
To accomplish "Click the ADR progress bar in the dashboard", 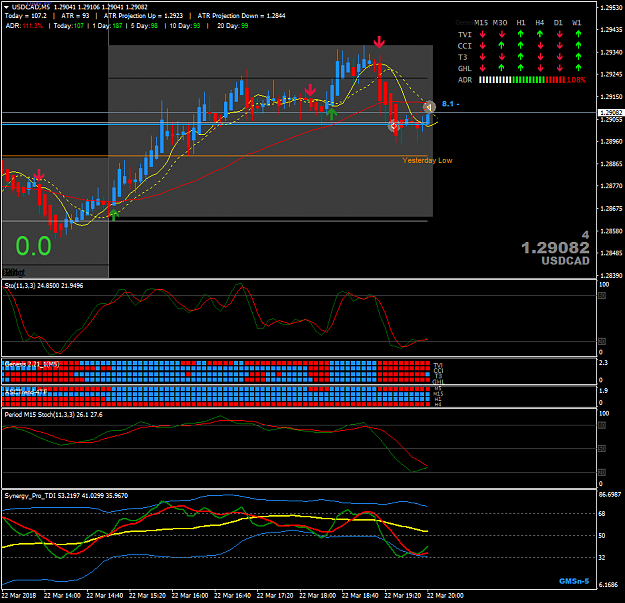I will (x=522, y=80).
